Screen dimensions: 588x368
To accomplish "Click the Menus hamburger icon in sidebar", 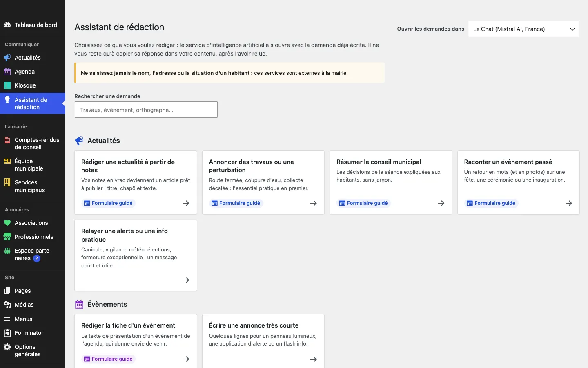I will 7,319.
